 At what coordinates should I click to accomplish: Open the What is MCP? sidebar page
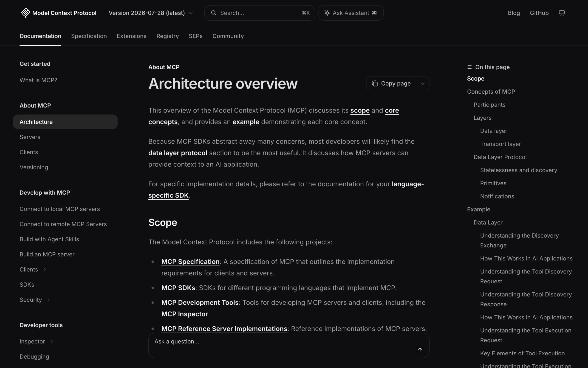tap(38, 80)
